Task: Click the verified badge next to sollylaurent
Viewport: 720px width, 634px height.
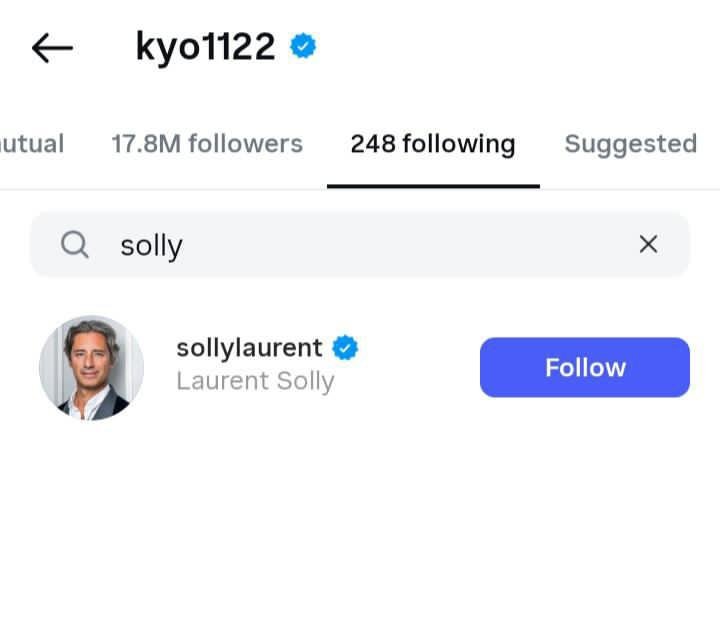Action: coord(345,348)
